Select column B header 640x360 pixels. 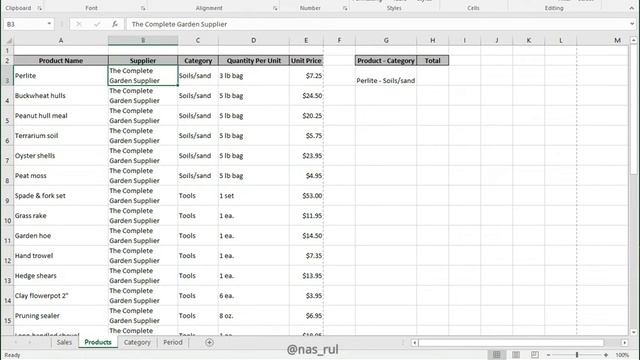143,40
